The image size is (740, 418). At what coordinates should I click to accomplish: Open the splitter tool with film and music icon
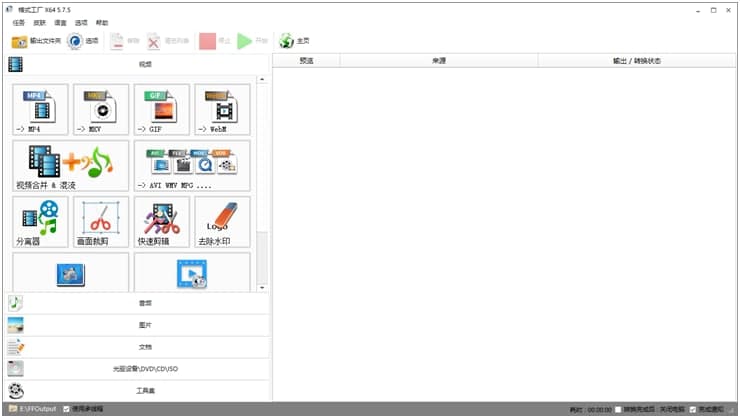click(41, 222)
